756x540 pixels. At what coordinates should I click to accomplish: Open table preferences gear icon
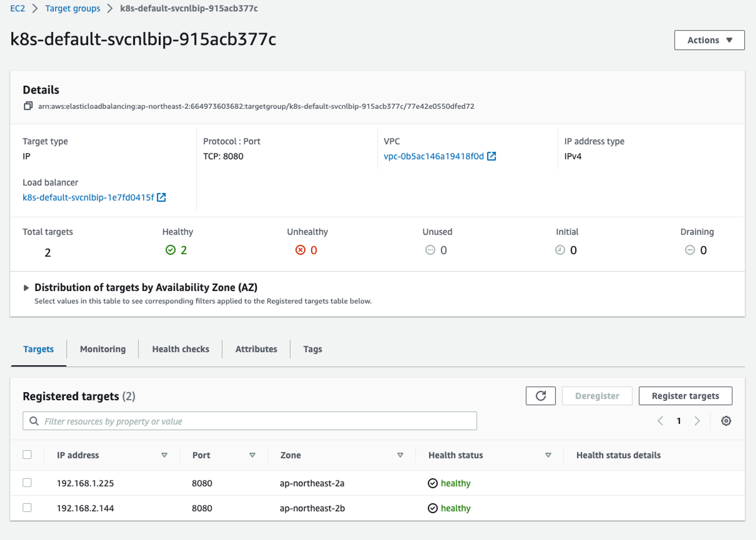pos(726,421)
